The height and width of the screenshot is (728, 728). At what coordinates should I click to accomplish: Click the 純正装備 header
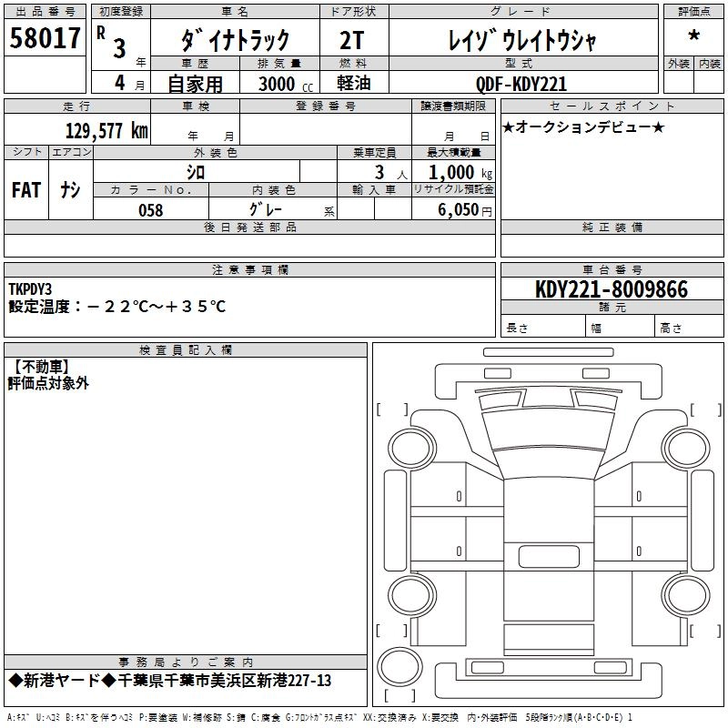pyautogui.click(x=612, y=227)
